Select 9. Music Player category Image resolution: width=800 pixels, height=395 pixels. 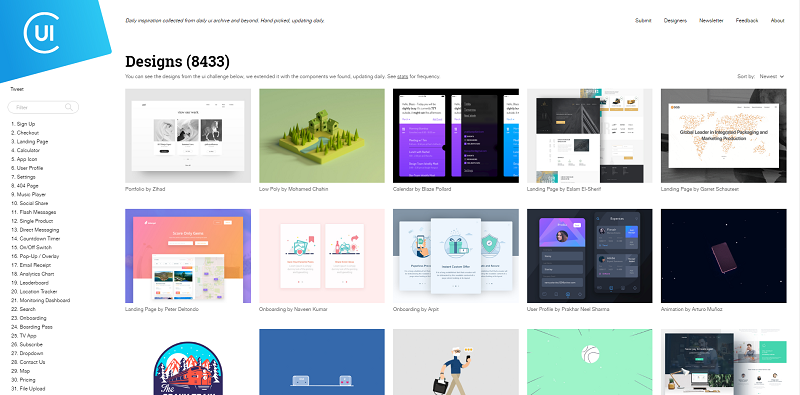pyautogui.click(x=29, y=194)
